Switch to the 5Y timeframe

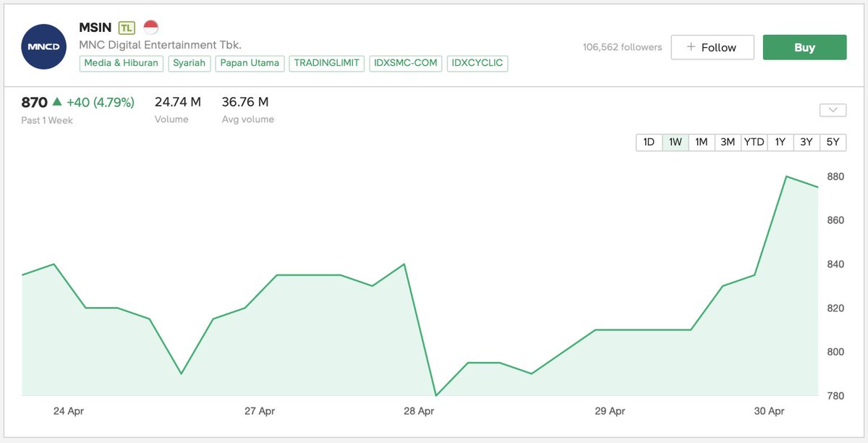pos(833,142)
